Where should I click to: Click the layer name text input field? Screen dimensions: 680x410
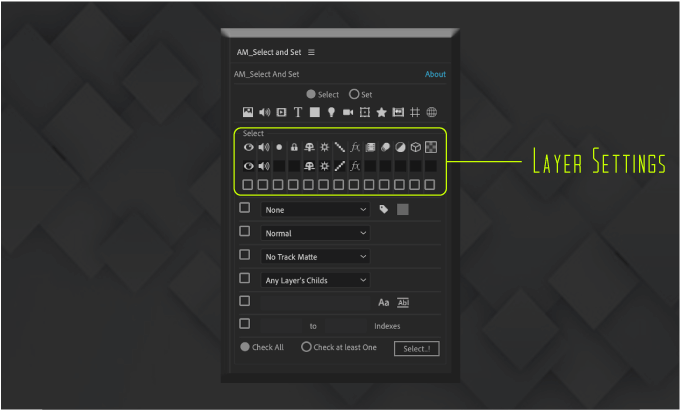coord(315,302)
